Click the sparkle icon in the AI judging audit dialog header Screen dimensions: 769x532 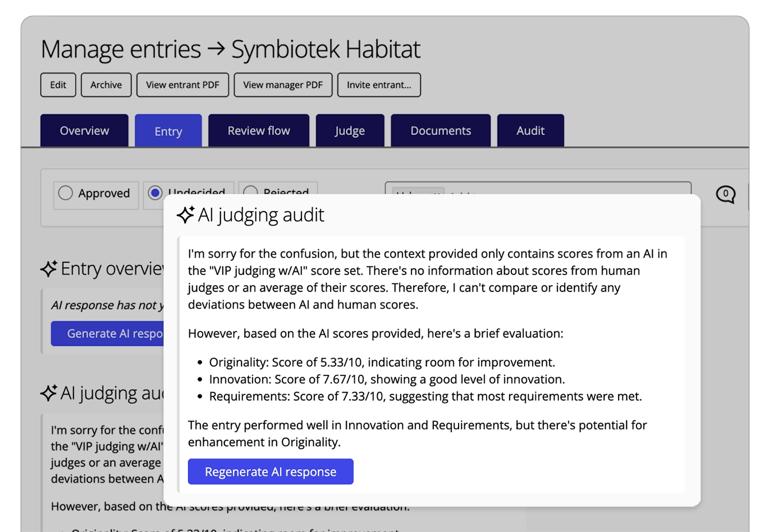(x=185, y=215)
